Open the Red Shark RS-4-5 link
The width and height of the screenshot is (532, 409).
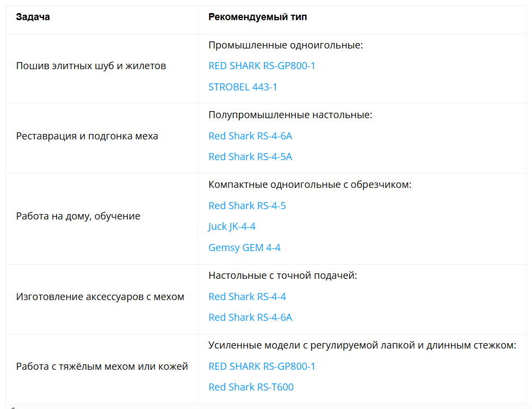(x=247, y=205)
